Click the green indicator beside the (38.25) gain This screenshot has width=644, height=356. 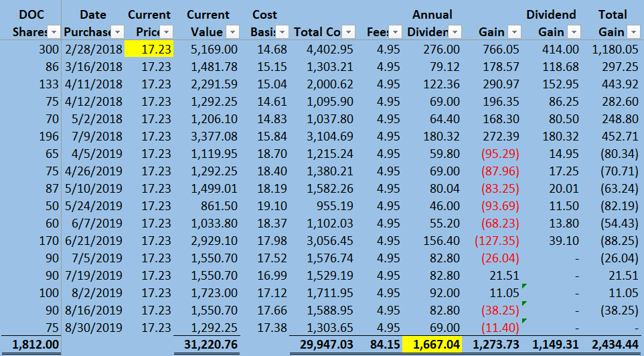[524, 303]
